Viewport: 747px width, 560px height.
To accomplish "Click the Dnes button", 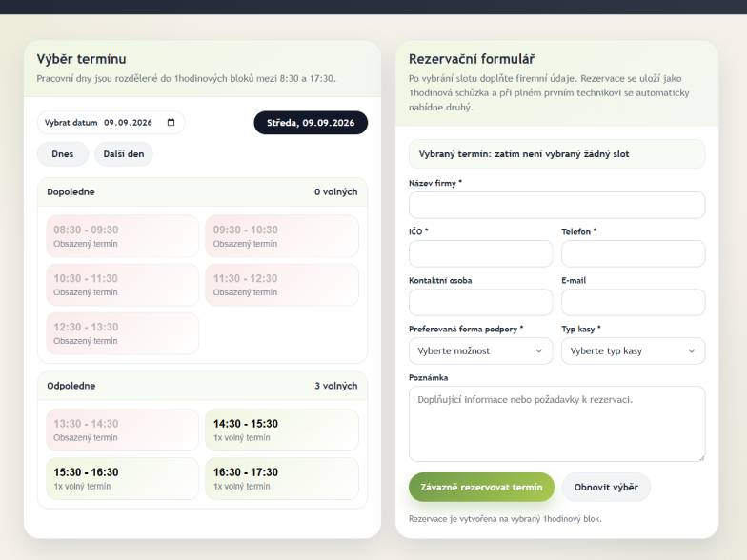I will (x=63, y=154).
